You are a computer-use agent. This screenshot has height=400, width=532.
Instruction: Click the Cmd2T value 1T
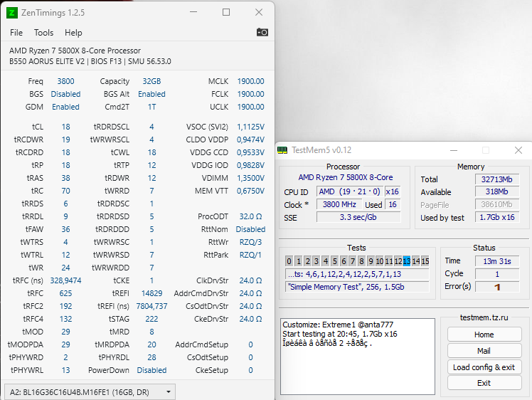coord(151,107)
